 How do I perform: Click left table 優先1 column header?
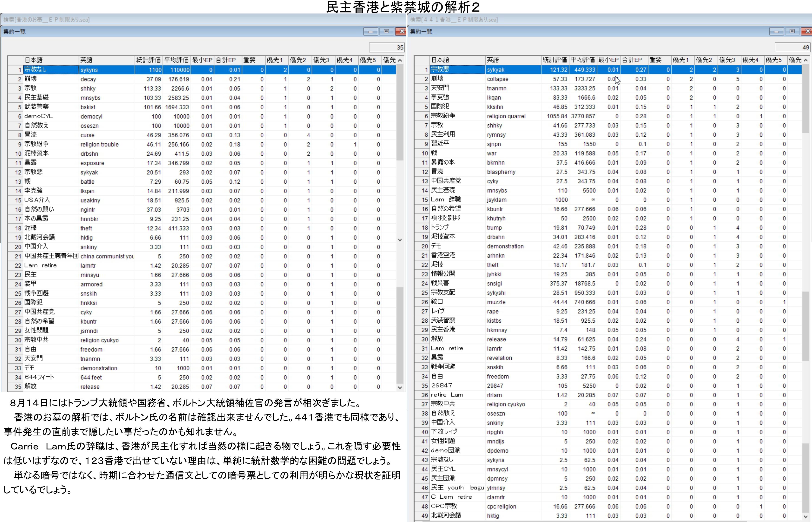[276, 60]
